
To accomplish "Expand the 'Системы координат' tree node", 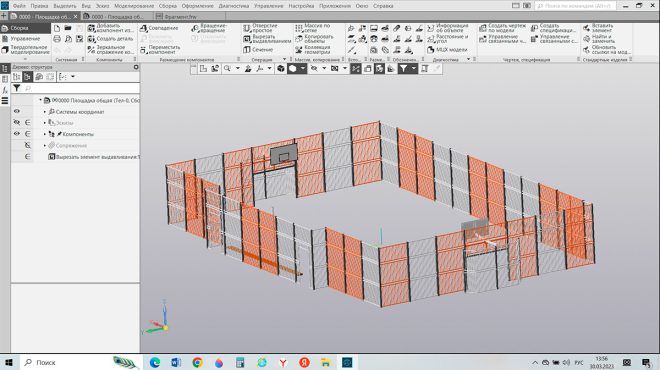I will coord(45,112).
